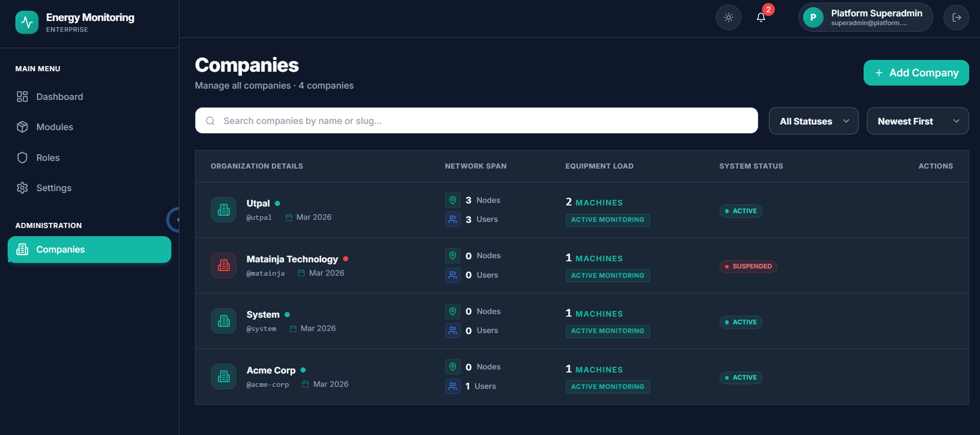This screenshot has width=980, height=435.
Task: Click the System Status column header
Action: click(x=751, y=166)
